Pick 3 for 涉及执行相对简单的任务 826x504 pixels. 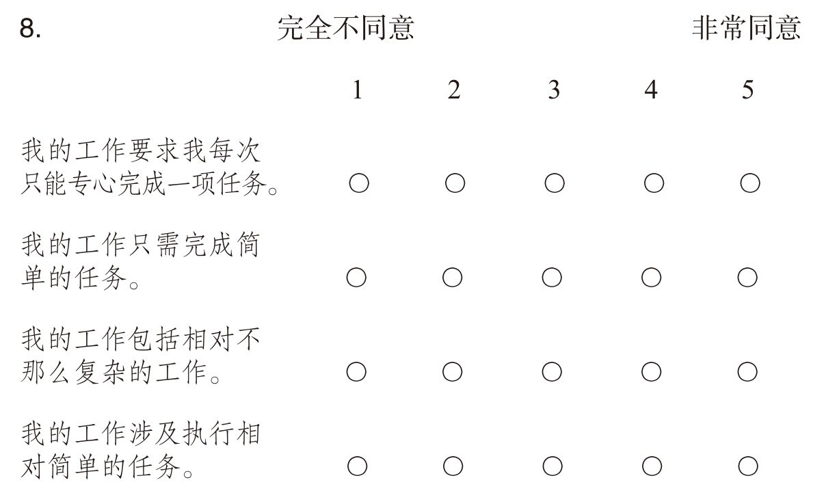pos(552,466)
